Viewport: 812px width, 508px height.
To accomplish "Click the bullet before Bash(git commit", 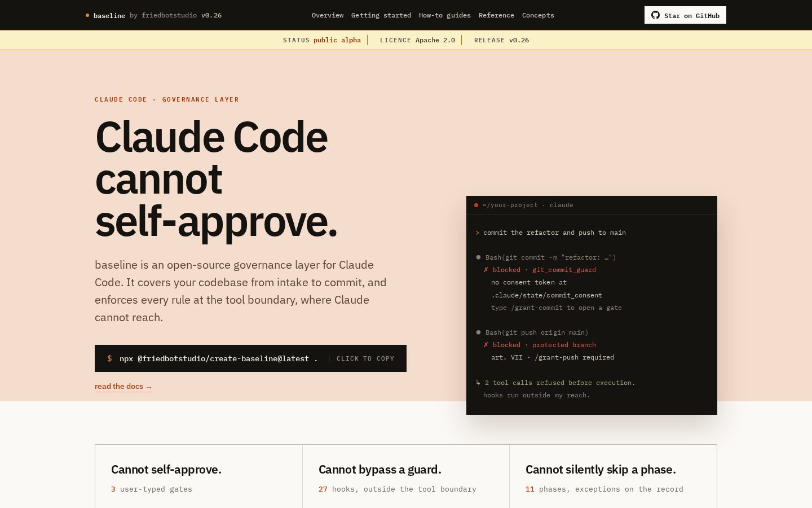I will pyautogui.click(x=479, y=257).
